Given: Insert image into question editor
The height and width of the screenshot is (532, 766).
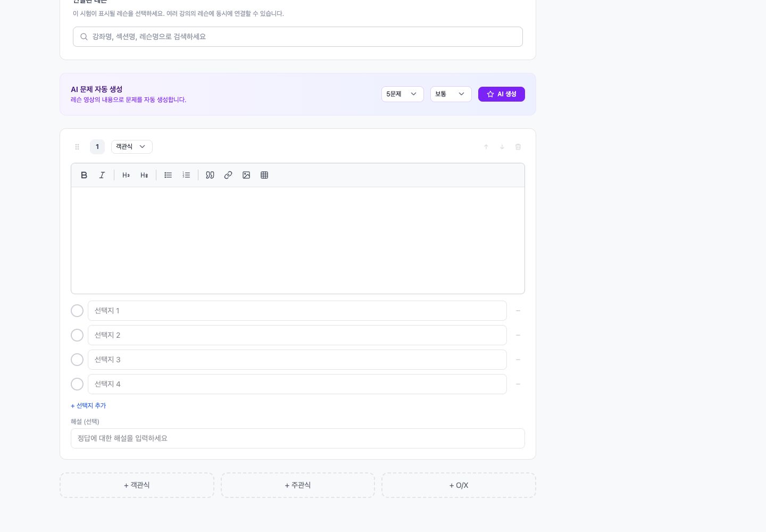Looking at the screenshot, I should [246, 175].
